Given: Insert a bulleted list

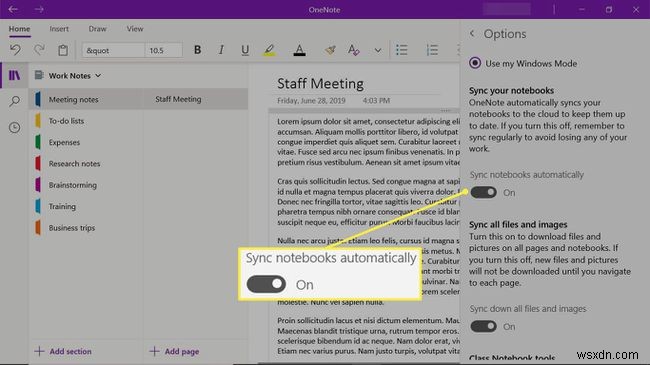Looking at the screenshot, I should pos(401,50).
